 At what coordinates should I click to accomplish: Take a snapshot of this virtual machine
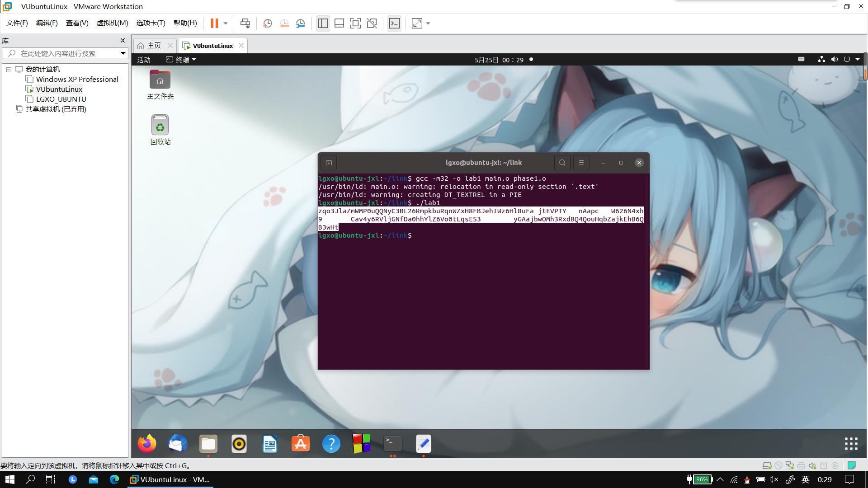tap(267, 23)
